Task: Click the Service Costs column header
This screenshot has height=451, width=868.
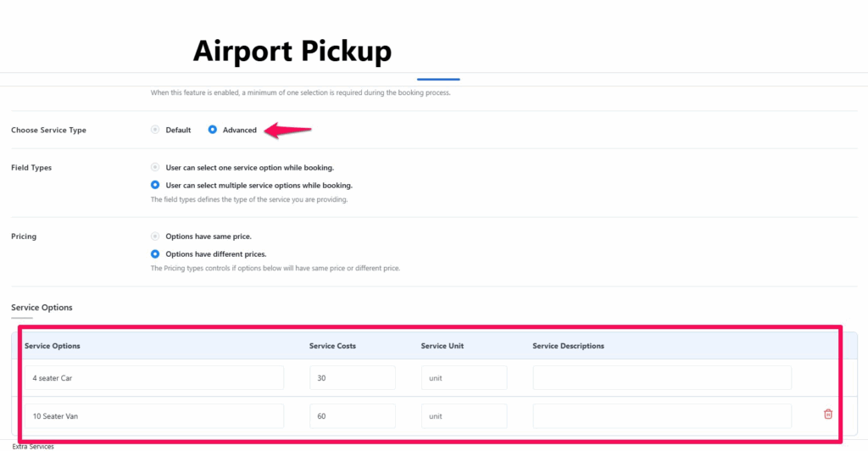Action: coord(333,346)
